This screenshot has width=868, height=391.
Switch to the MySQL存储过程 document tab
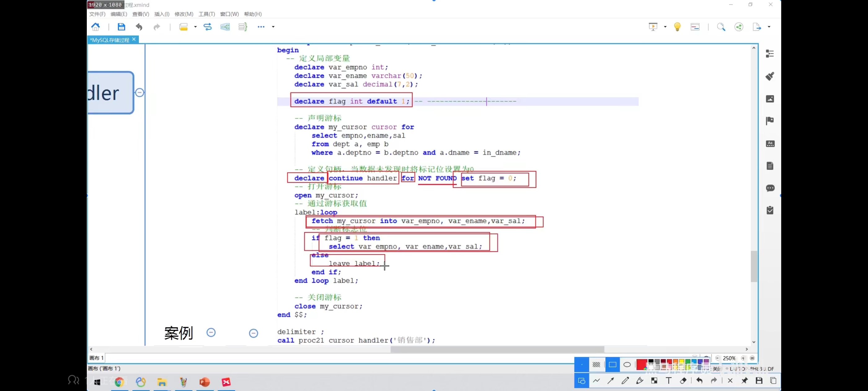pos(109,40)
